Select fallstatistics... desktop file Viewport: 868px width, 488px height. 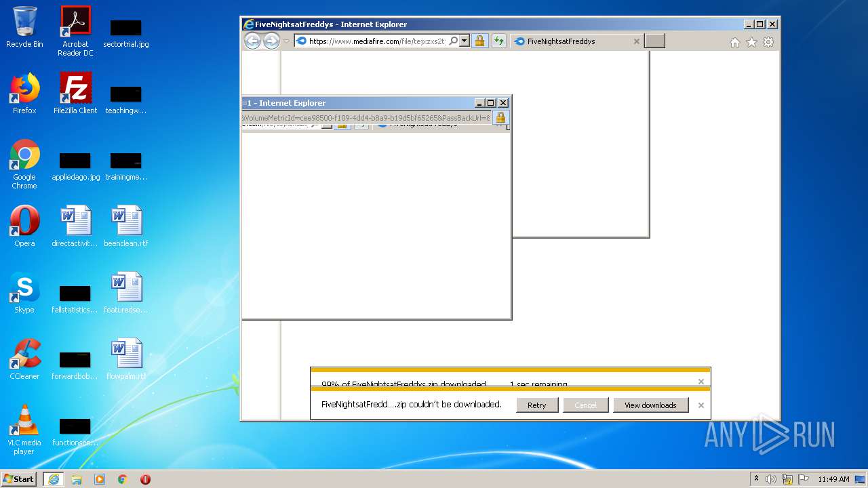(75, 300)
